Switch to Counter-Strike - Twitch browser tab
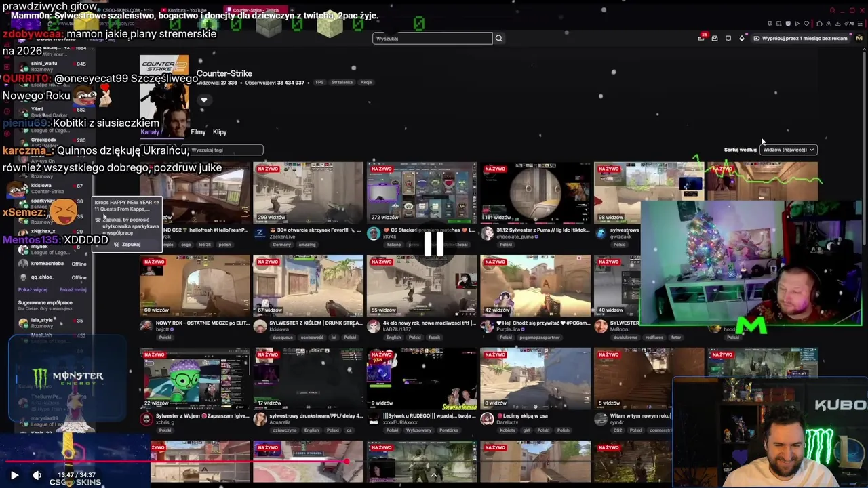868x488 pixels. point(254,10)
